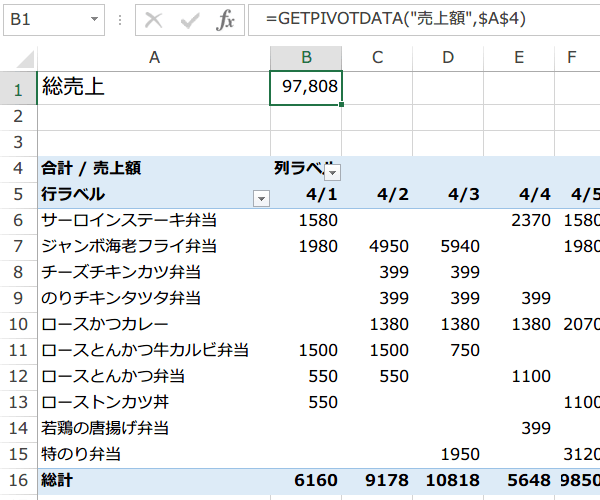
Task: Click the Cancel (X) formula bar icon
Action: pos(153,20)
